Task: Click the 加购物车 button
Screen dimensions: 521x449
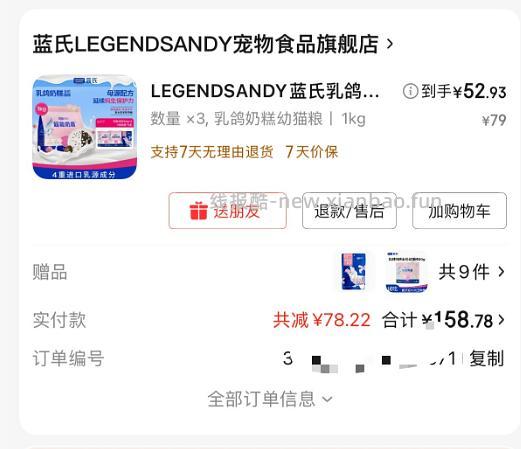Action: click(x=459, y=211)
